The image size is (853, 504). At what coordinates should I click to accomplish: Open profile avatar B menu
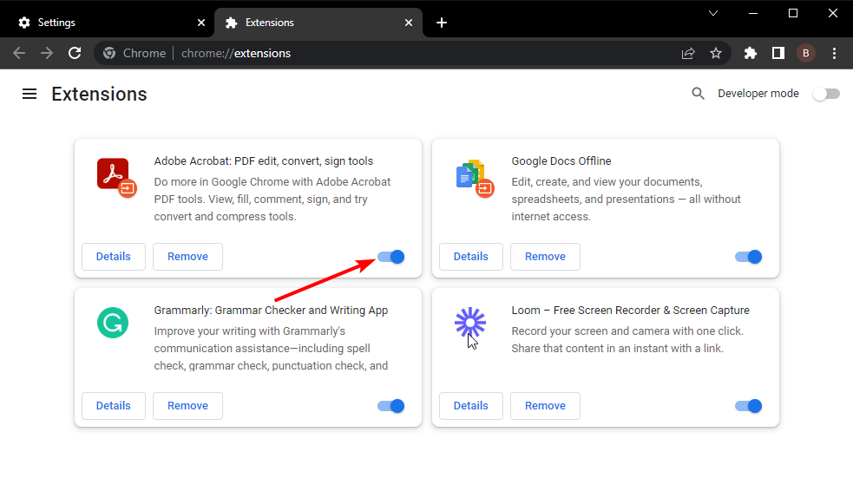pyautogui.click(x=805, y=53)
